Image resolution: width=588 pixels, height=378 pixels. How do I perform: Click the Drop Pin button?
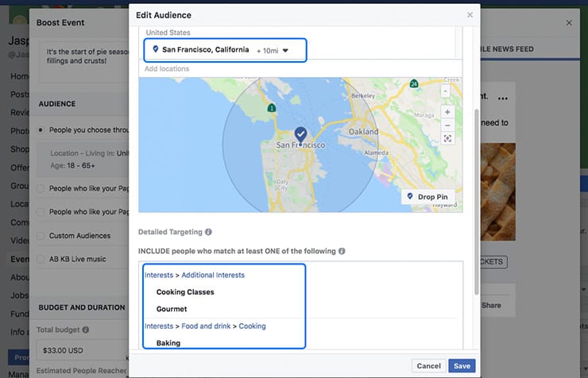(427, 197)
